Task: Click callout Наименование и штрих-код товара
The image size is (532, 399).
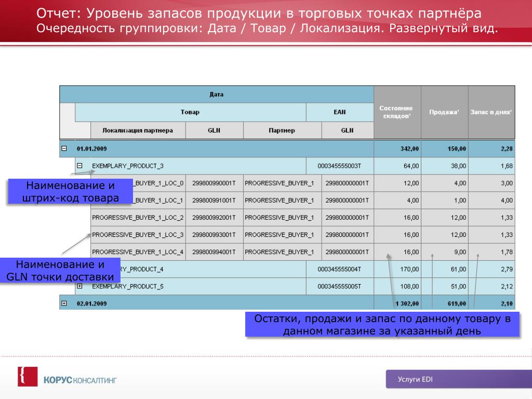Action: coord(71,191)
